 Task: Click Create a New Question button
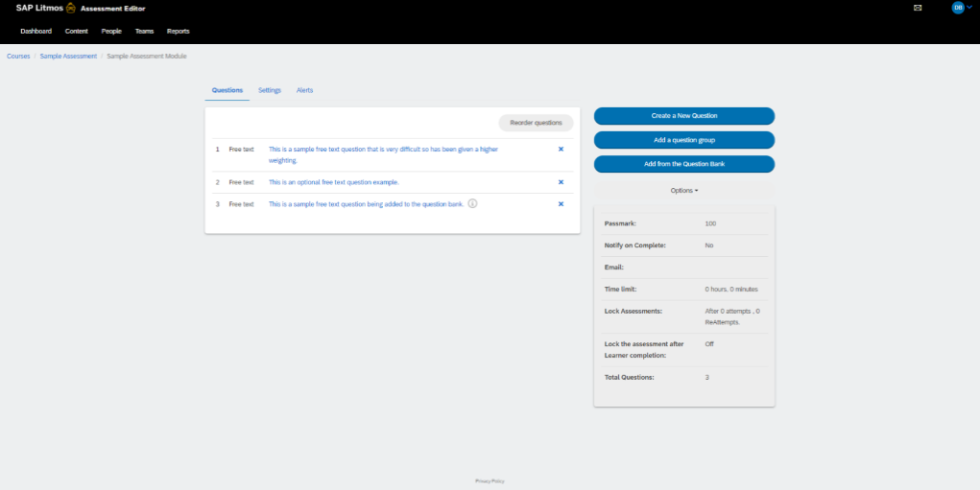pos(683,116)
